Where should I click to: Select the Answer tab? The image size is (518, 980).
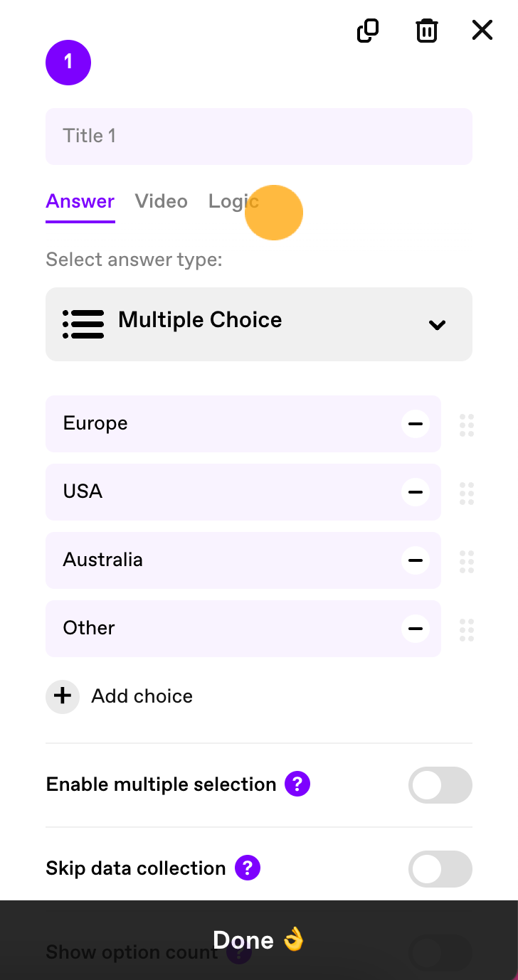point(80,203)
